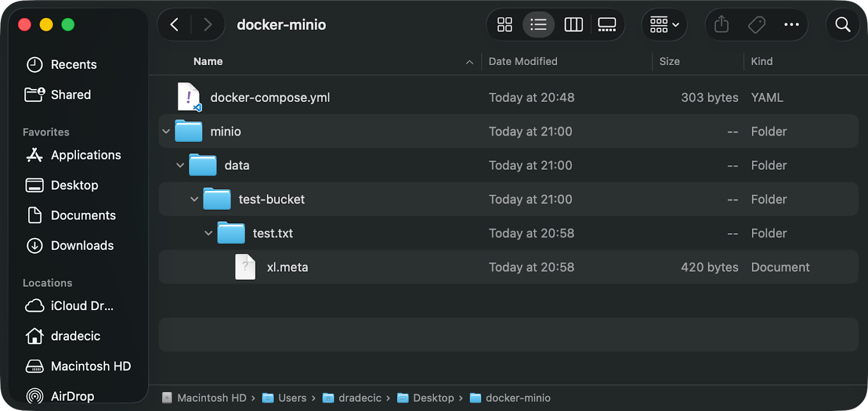Image resolution: width=868 pixels, height=411 pixels.
Task: Select the xl.meta document icon
Action: [x=245, y=267]
